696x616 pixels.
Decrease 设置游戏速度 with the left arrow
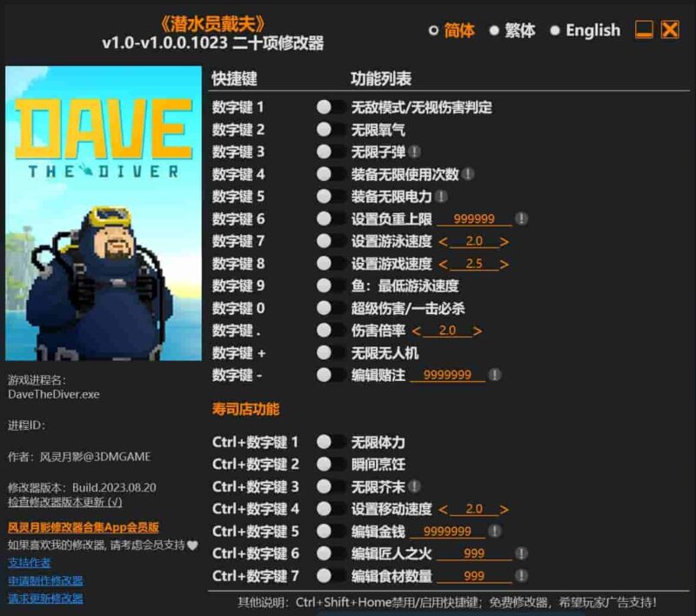443,264
